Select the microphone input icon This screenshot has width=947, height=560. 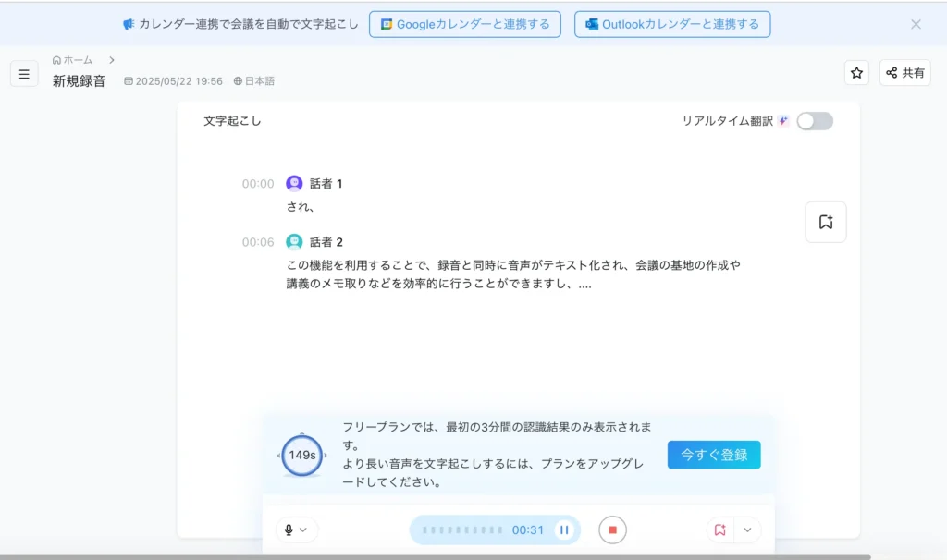290,530
